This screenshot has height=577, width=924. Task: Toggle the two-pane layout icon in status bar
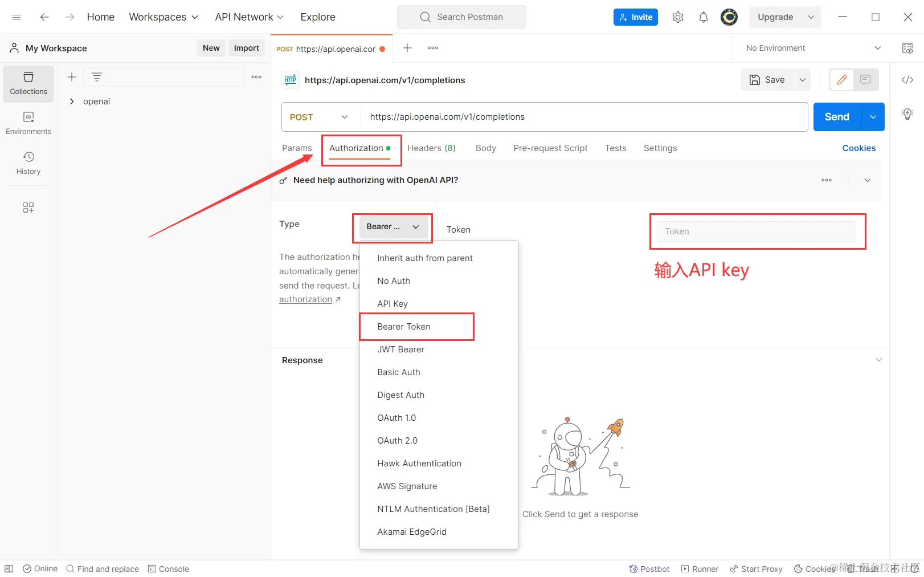9,569
